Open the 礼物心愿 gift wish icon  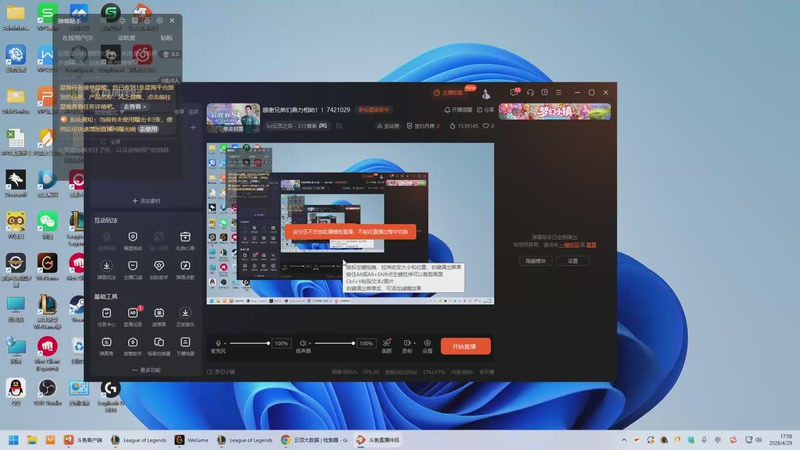(185, 240)
